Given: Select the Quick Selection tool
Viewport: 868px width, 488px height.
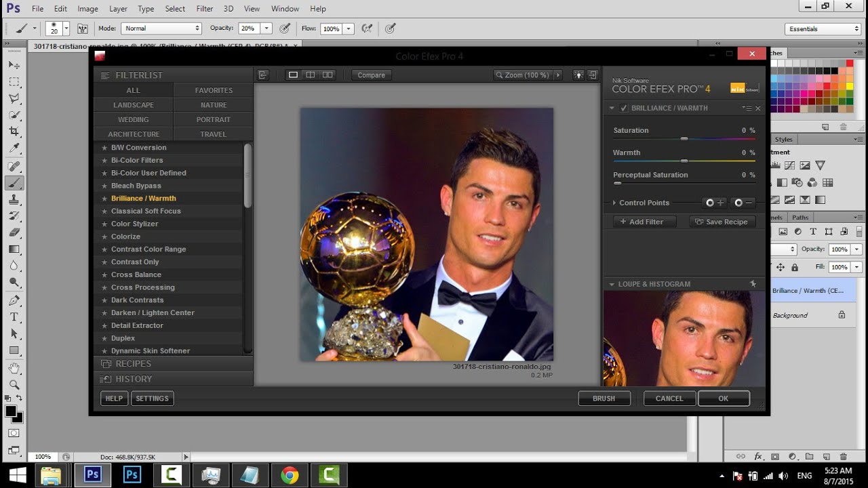Looking at the screenshot, I should [x=14, y=115].
